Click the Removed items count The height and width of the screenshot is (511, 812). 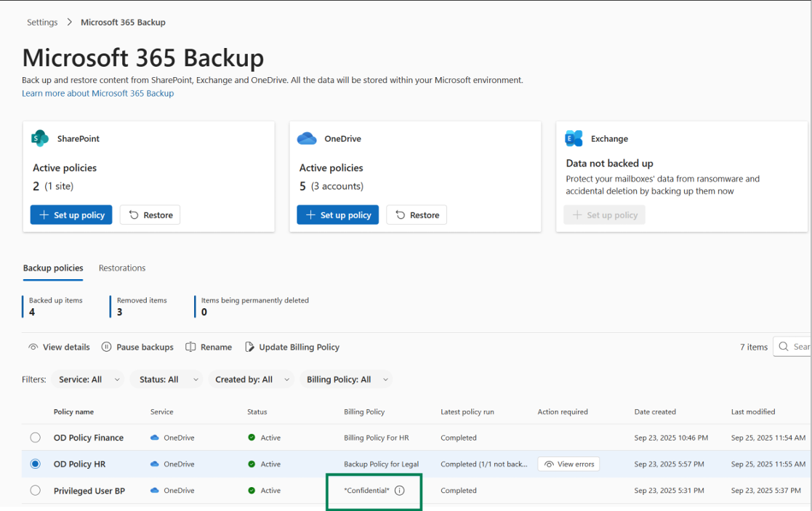(x=120, y=312)
